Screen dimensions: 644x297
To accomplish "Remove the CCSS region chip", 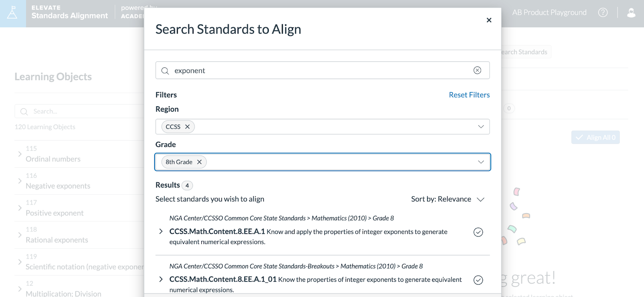I will (187, 127).
